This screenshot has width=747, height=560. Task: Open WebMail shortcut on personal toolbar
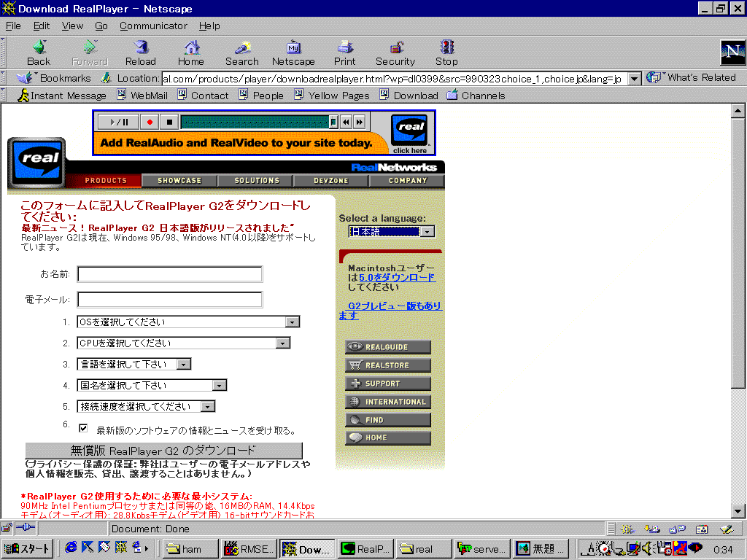(x=142, y=96)
